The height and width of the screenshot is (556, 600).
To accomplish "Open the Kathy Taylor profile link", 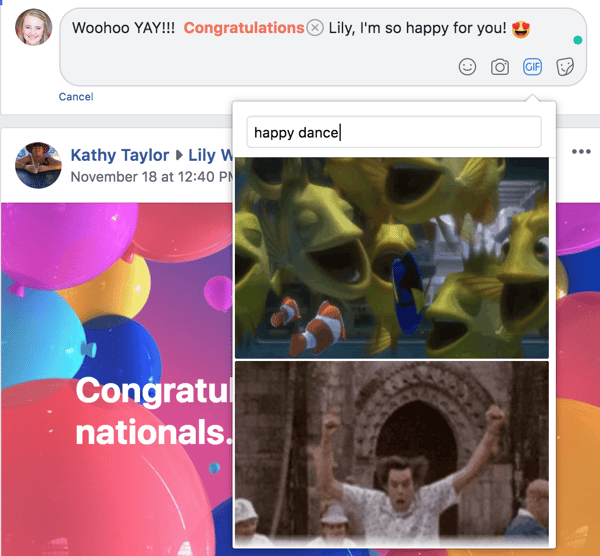I will click(x=120, y=155).
